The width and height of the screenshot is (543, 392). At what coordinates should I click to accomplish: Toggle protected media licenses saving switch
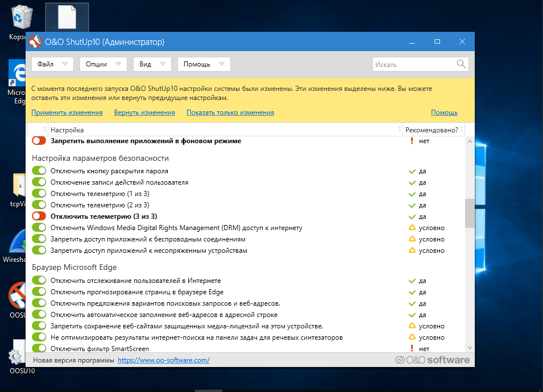[39, 326]
